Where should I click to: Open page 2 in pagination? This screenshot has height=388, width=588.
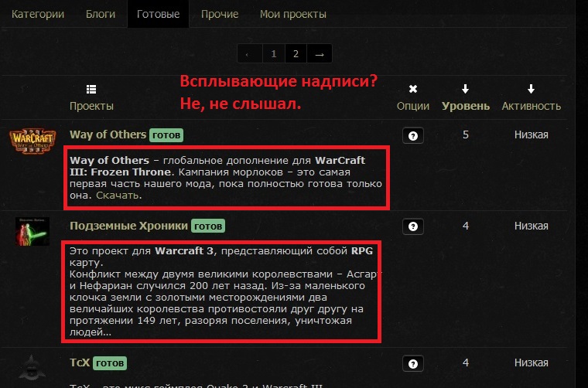tap(296, 53)
